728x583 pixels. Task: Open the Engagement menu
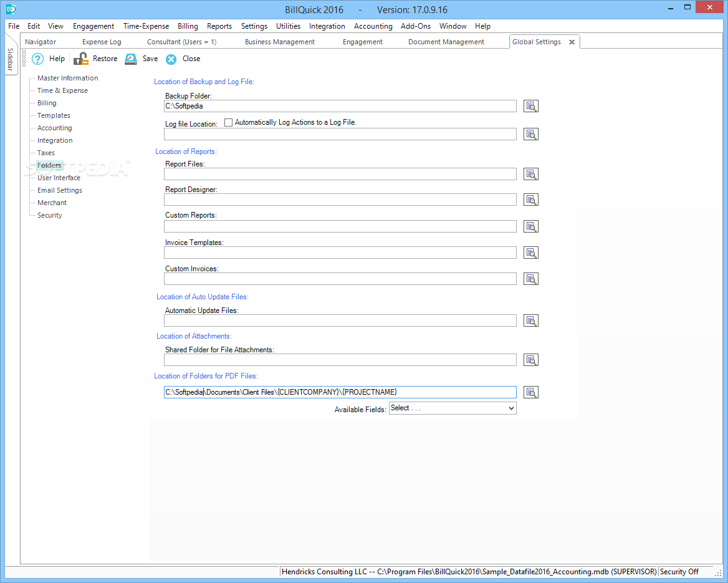click(93, 26)
